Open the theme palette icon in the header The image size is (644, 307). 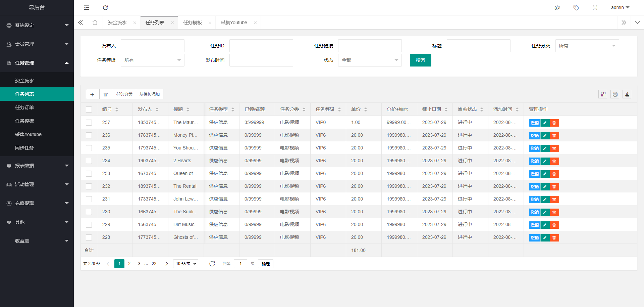[557, 8]
